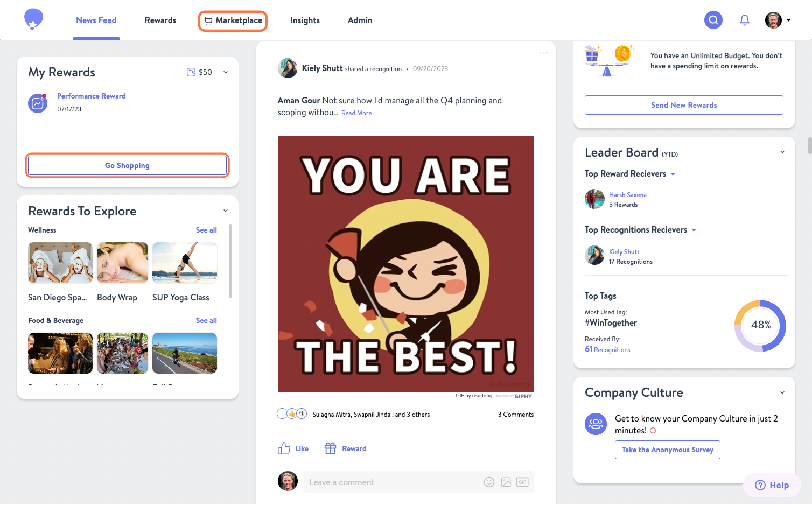
Task: Open notifications bell
Action: click(x=744, y=20)
